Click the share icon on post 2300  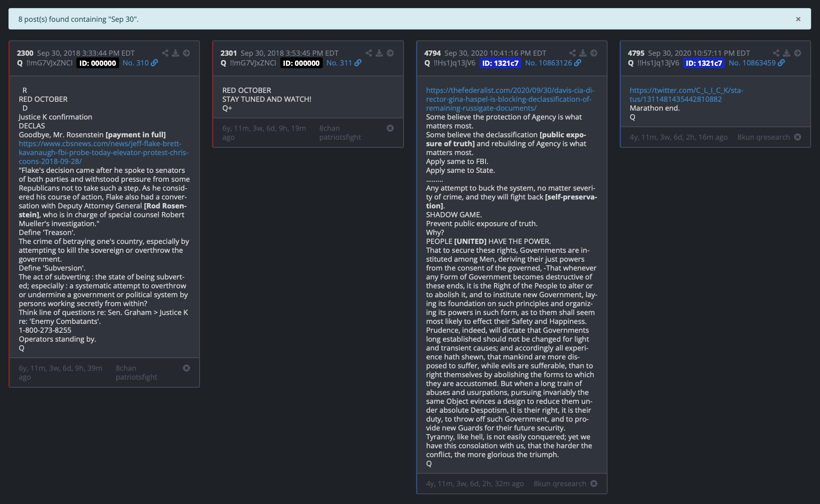165,53
